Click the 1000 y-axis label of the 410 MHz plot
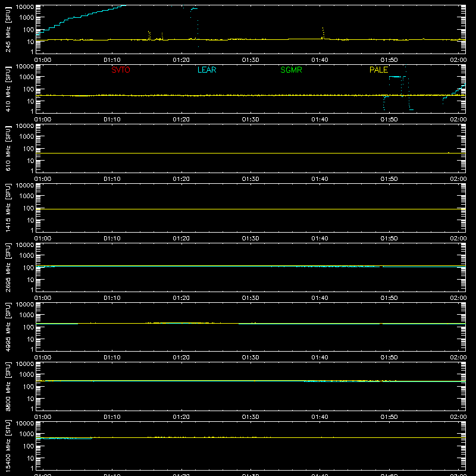Viewport: 476px width, 476px height. 27,77
